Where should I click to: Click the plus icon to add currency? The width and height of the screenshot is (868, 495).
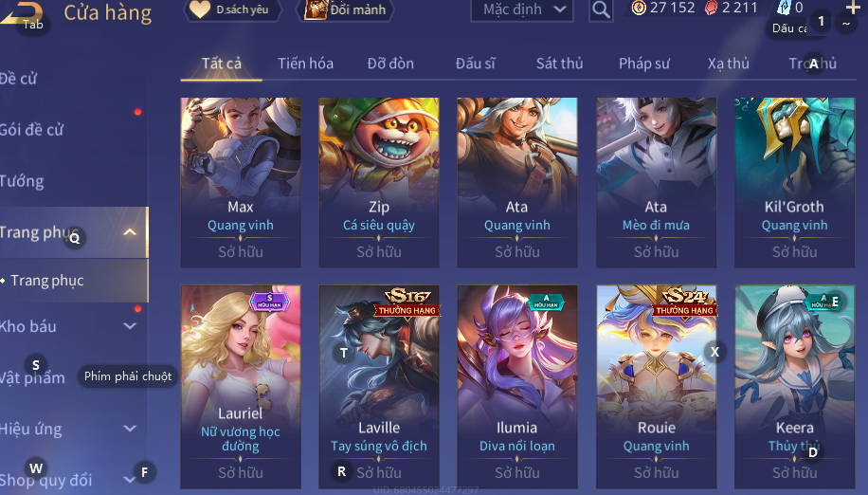[x=853, y=8]
